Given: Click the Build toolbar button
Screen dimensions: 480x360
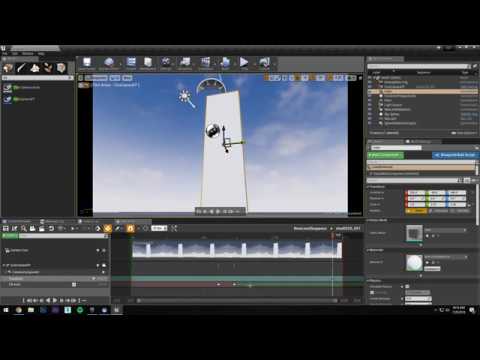Looking at the screenshot, I should [225, 63].
